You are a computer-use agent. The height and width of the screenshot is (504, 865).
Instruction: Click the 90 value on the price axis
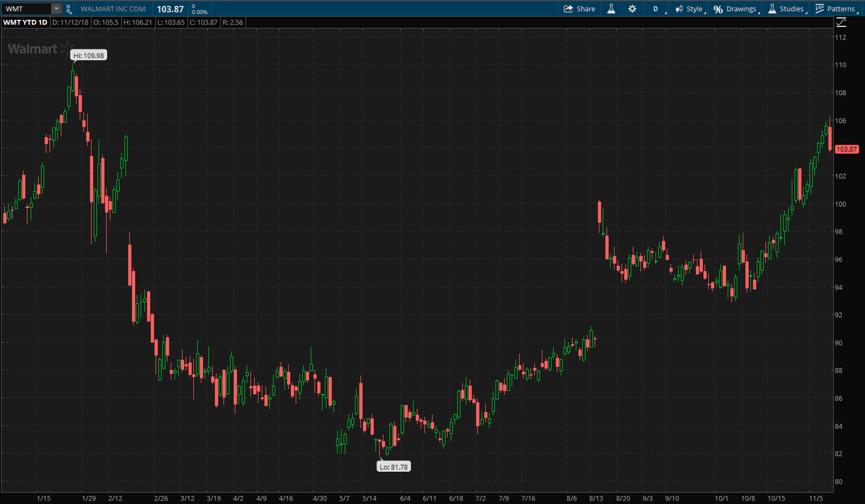(839, 343)
